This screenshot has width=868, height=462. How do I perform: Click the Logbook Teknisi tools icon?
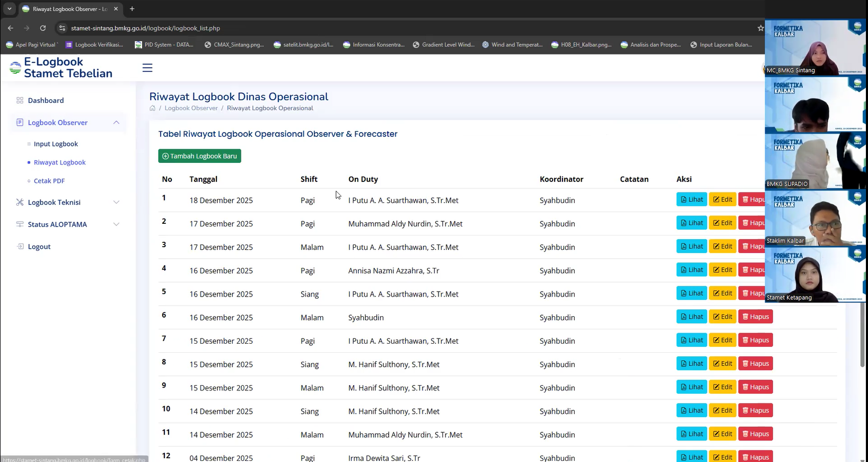coord(20,202)
